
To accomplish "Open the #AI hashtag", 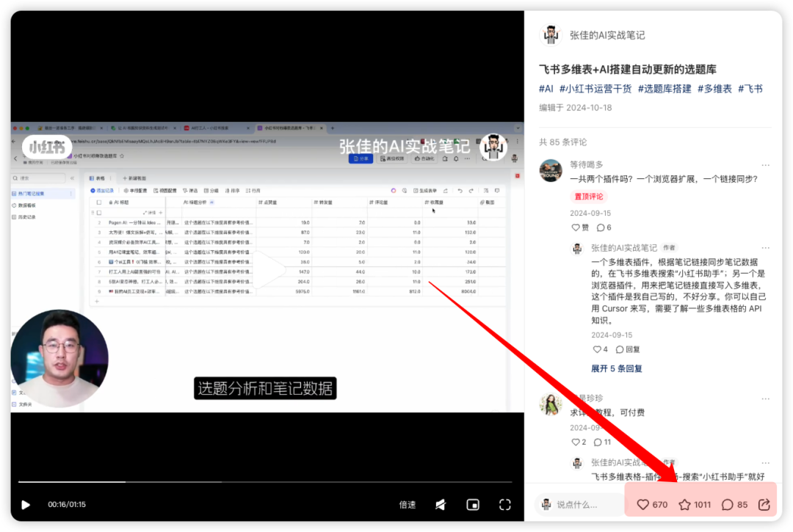I will pyautogui.click(x=546, y=88).
